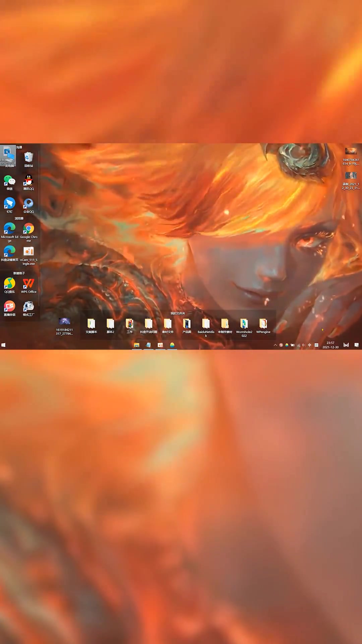Open the Wi-Fi network tray icon
The width and height of the screenshot is (362, 644).
pyautogui.click(x=298, y=345)
